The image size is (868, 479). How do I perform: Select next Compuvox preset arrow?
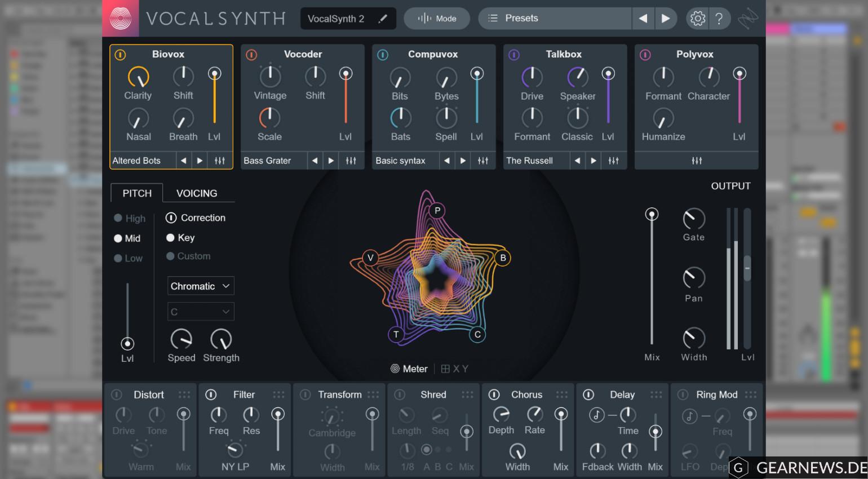463,161
